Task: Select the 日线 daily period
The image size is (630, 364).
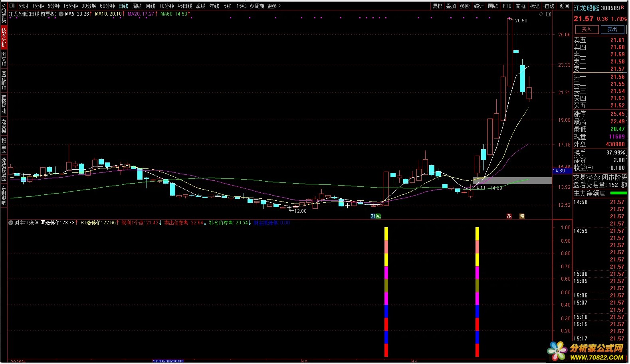Action: tap(123, 6)
